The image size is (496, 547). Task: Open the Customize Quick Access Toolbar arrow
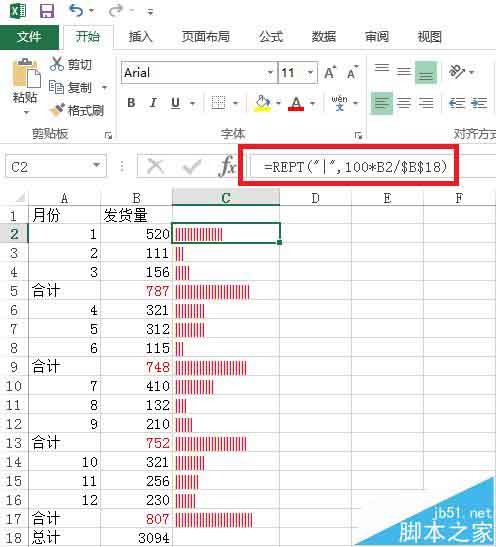click(x=150, y=12)
